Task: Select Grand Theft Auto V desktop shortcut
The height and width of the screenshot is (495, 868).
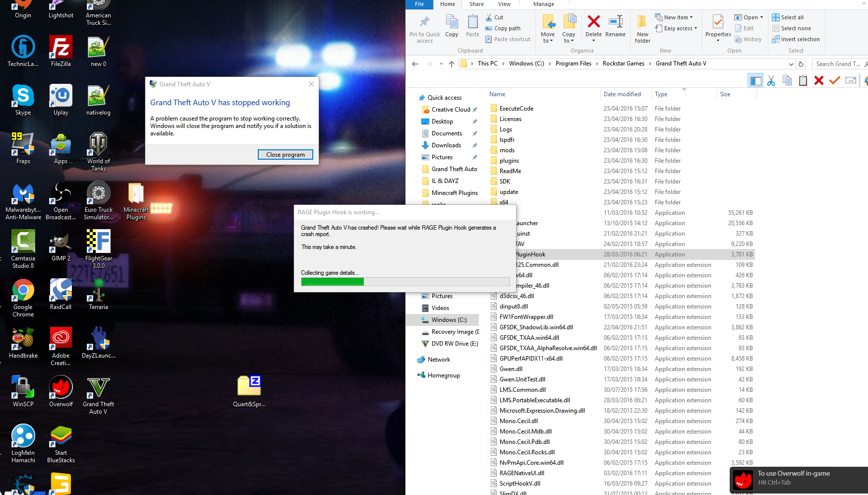Action: coord(98,395)
